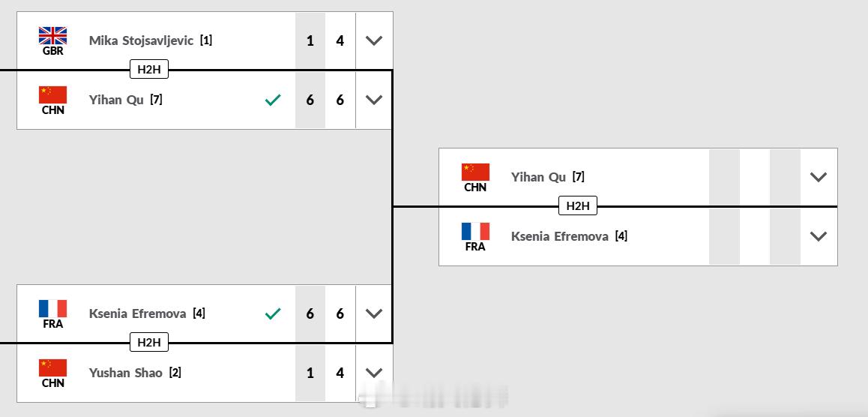Viewport: 868px width, 417px height.
Task: Click France flag next to Ksenia Efremova semifinal
Action: (x=52, y=308)
